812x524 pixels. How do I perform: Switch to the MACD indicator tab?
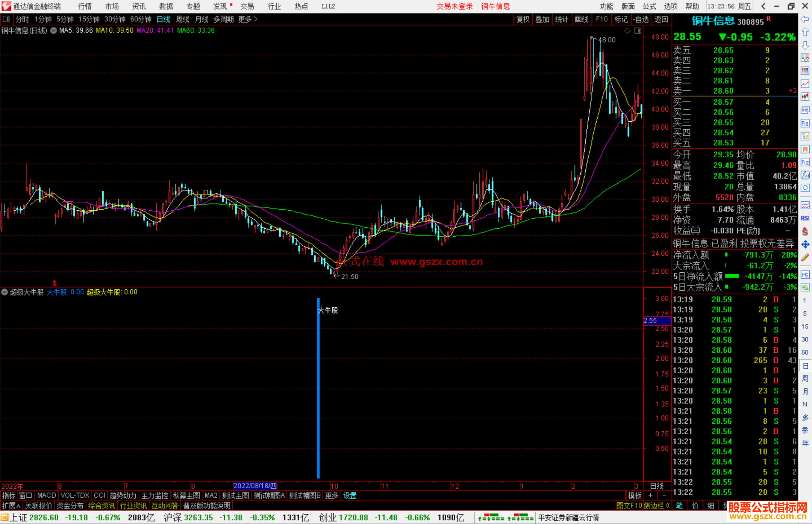[47, 495]
